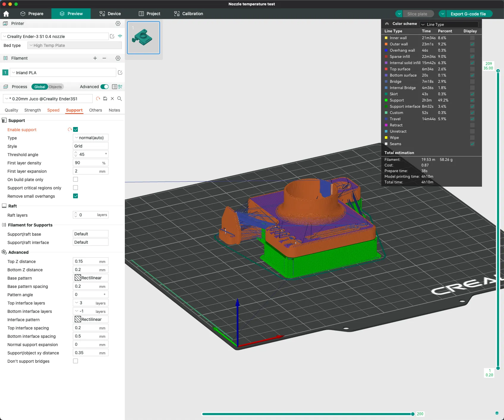Click the Export G-code file button
Screen dimensions: 504x420
click(x=468, y=14)
